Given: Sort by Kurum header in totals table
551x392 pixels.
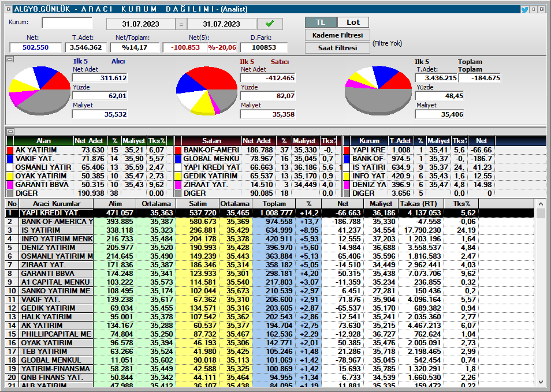Looking at the screenshot, I should coord(369,141).
